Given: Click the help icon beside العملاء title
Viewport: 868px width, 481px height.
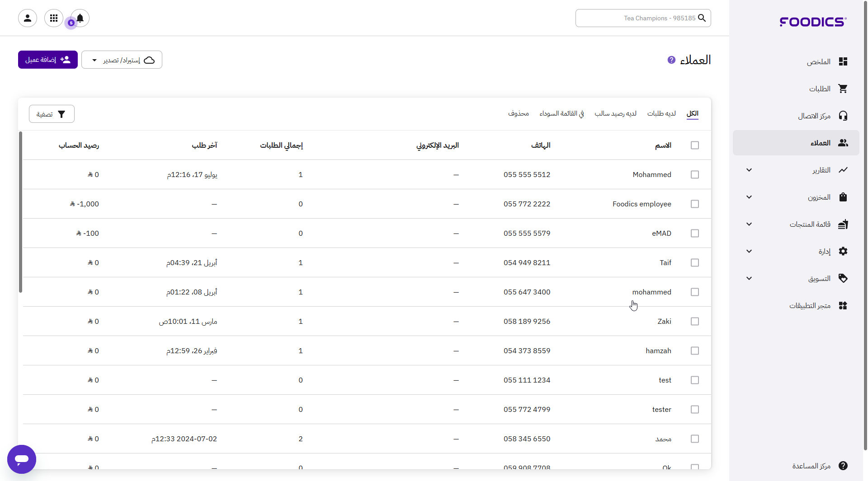Looking at the screenshot, I should pyautogui.click(x=671, y=60).
